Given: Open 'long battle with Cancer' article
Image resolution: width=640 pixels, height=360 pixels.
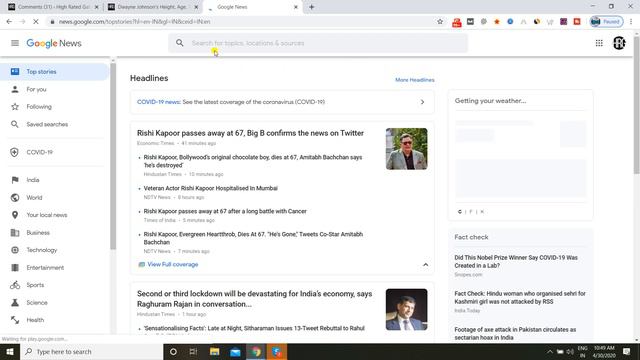Looking at the screenshot, I should click(x=225, y=211).
